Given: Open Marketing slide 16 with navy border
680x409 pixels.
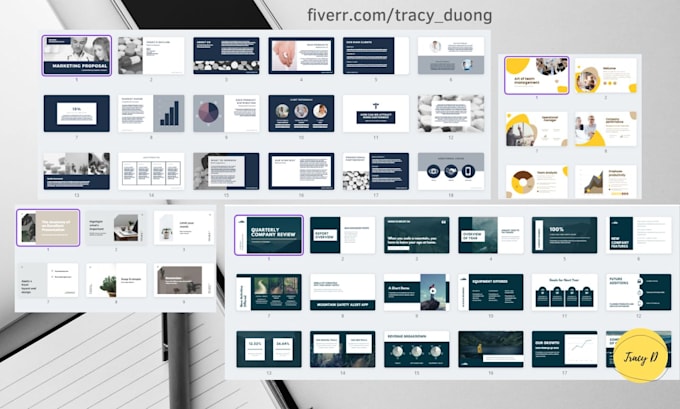Looking at the screenshot, I should (x=301, y=171).
